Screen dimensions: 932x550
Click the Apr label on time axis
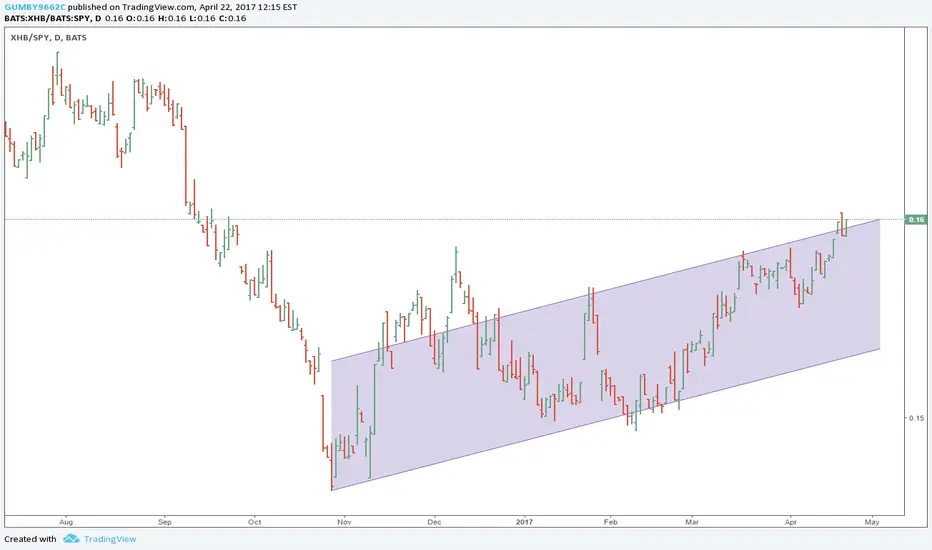click(791, 522)
